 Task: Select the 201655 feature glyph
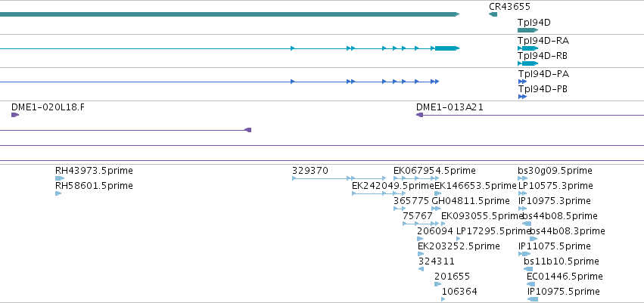click(438, 284)
